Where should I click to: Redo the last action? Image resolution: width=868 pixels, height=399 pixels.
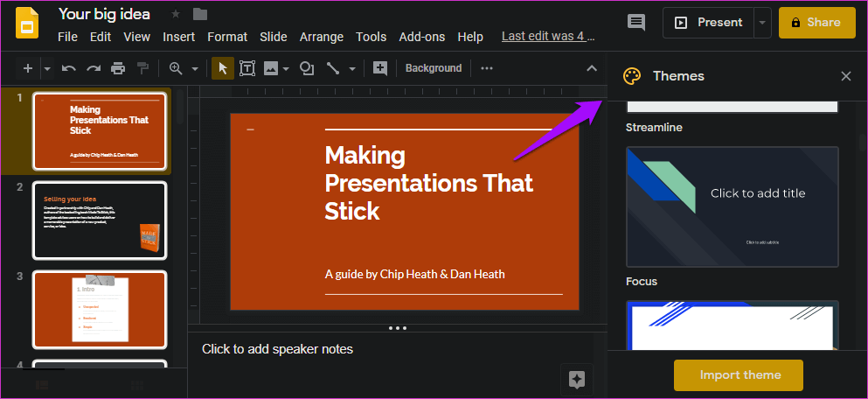pyautogui.click(x=94, y=68)
